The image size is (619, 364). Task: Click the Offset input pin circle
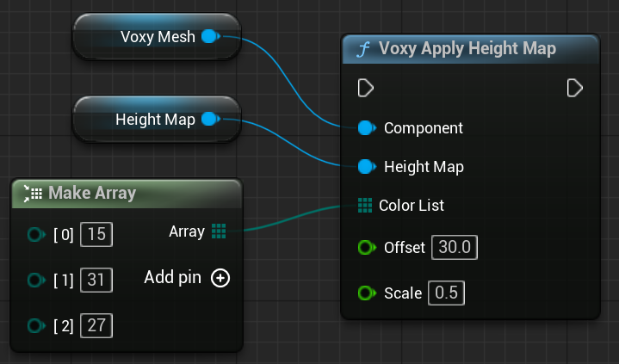coord(366,248)
